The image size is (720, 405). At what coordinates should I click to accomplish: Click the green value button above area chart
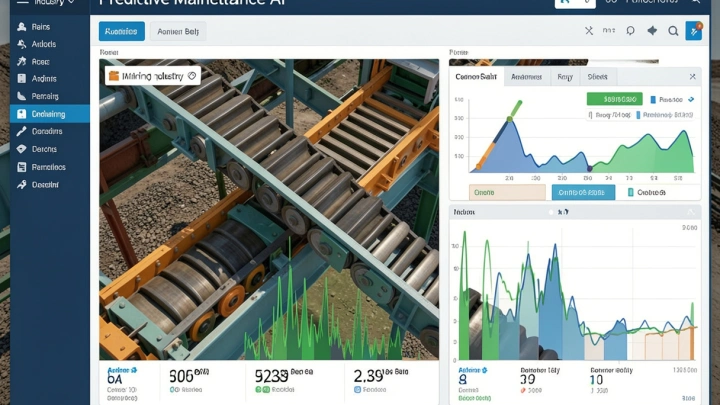point(614,99)
